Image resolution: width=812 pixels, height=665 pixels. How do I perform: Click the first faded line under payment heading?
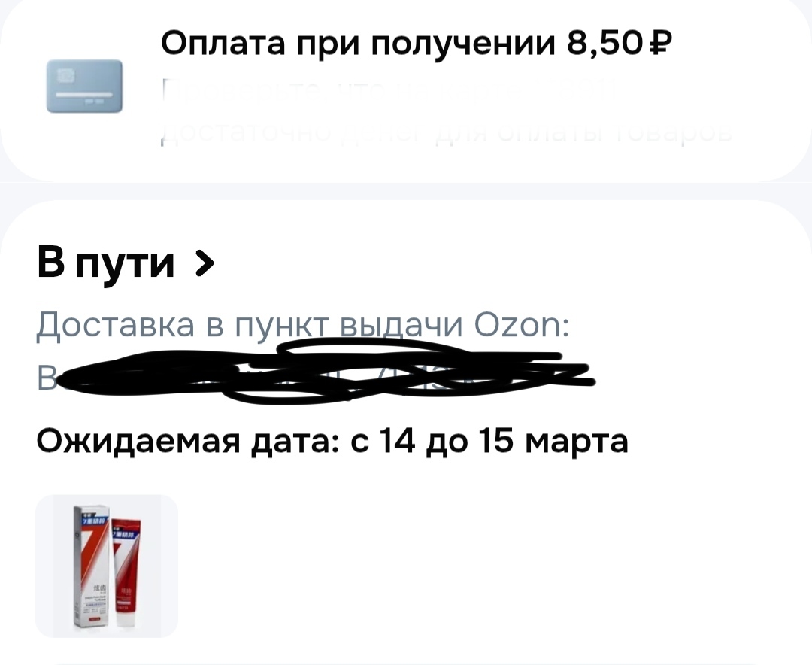pyautogui.click(x=389, y=93)
